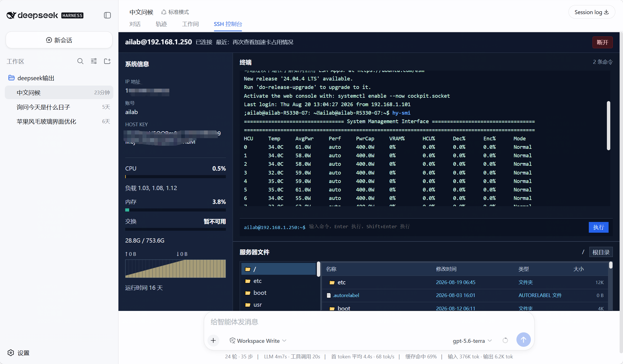
Task: Switch to the 对话 tab
Action: [135, 24]
